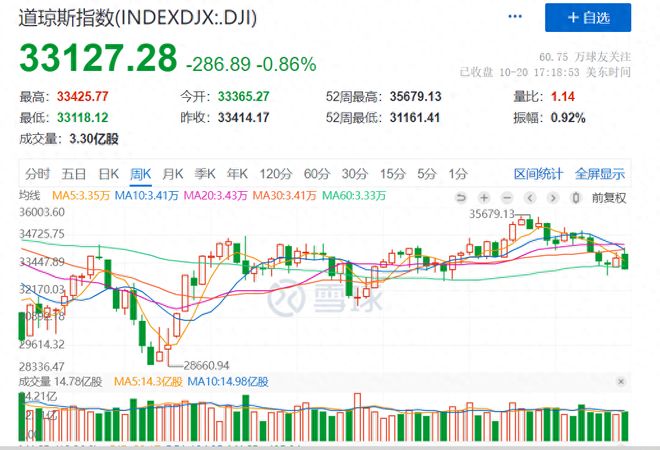The height and width of the screenshot is (450, 660).
Task: Zoom out chart with minus icon
Action: pos(507,197)
